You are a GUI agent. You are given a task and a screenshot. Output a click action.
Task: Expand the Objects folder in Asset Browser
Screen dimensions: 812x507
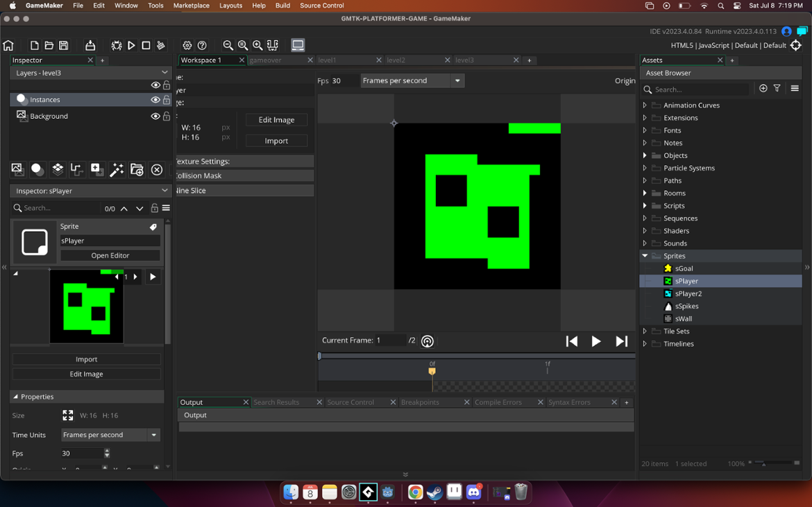645,155
